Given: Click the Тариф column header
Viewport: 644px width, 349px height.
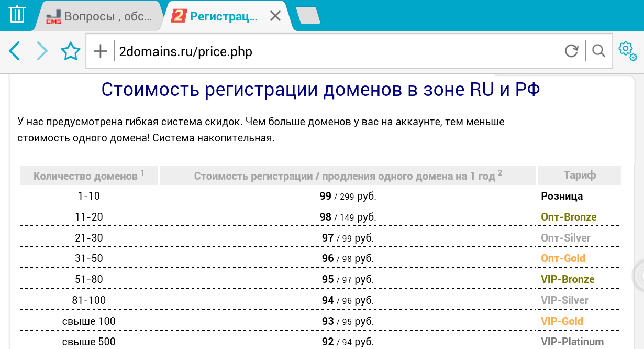Looking at the screenshot, I should (580, 176).
